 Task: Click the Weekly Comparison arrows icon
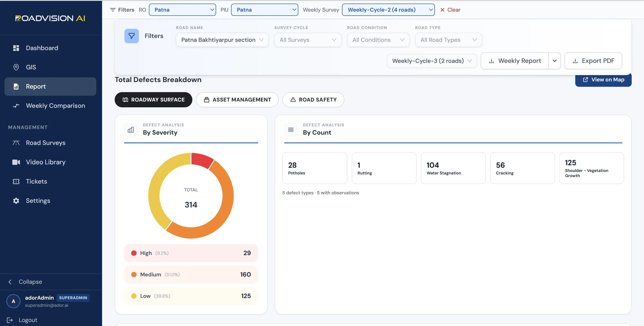[16, 106]
